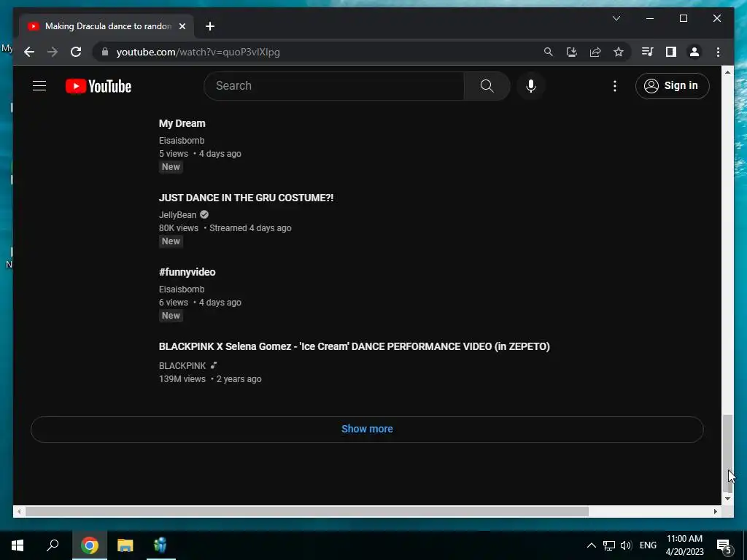Go to YouTube home via logo
Viewport: 747px width, 560px height.
click(98, 86)
